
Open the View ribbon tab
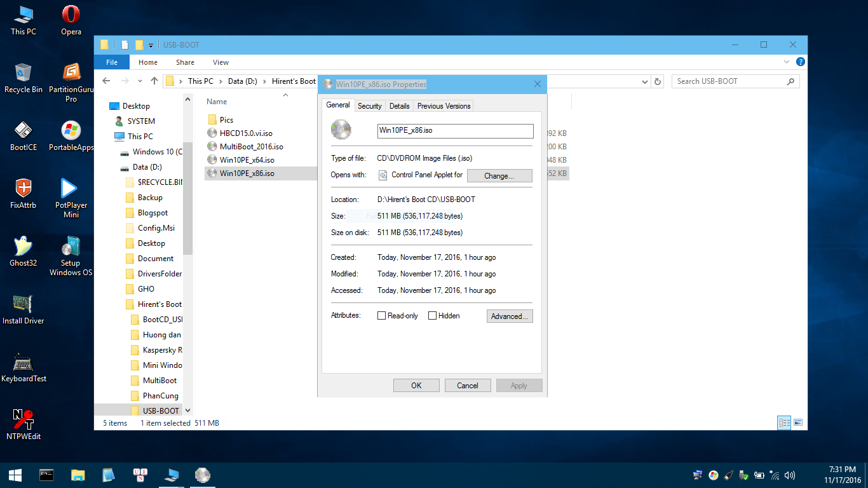pyautogui.click(x=220, y=62)
